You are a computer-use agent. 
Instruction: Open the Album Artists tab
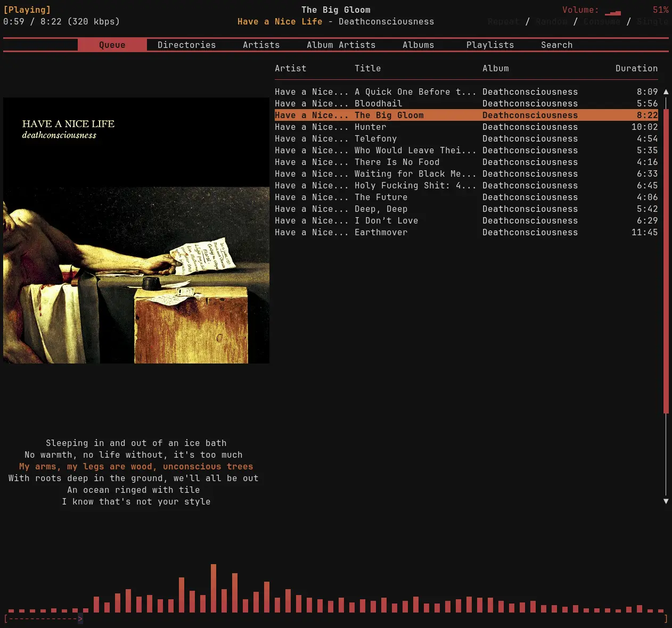[341, 45]
